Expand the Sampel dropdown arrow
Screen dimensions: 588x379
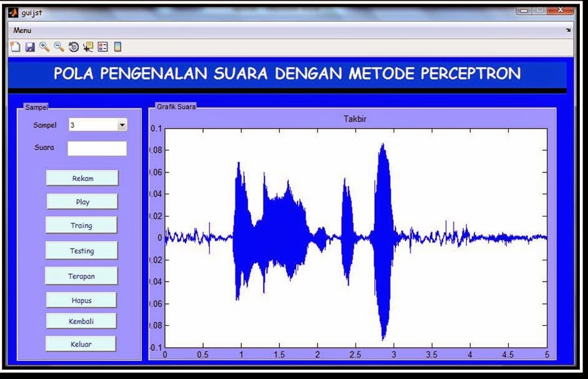122,125
